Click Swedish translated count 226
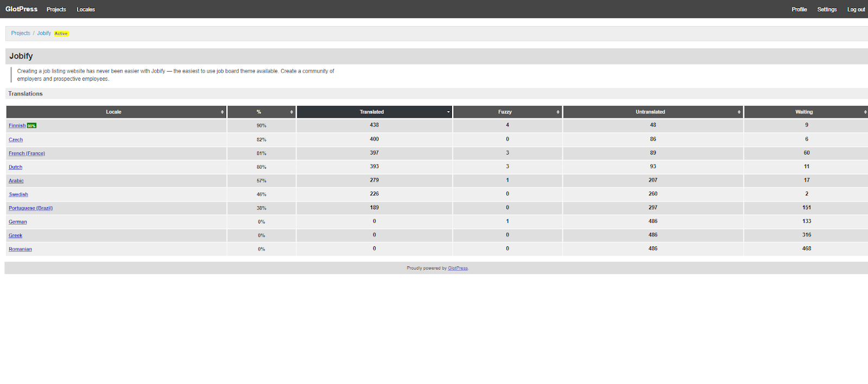The width and height of the screenshot is (868, 384). tap(374, 194)
